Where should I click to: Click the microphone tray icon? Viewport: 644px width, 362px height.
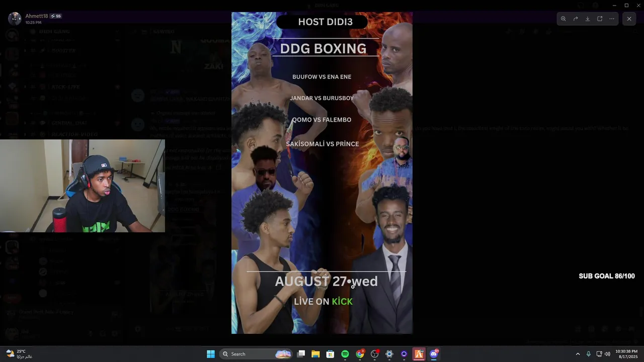(588, 354)
